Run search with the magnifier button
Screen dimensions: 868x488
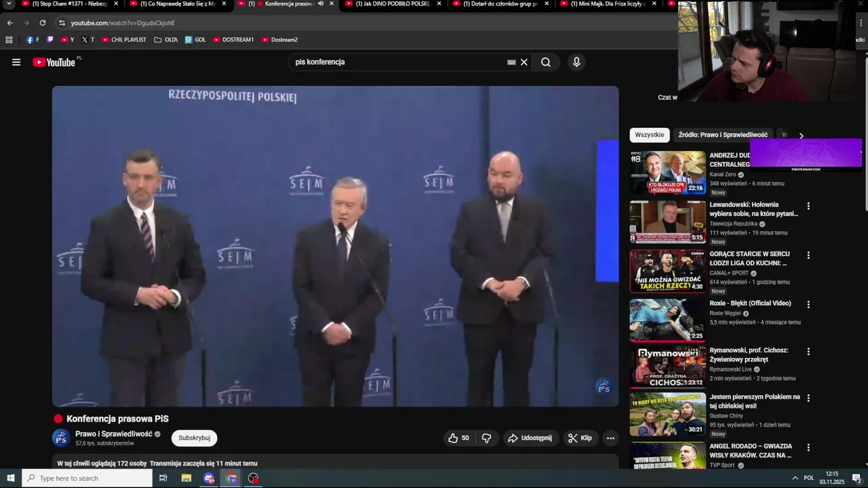click(546, 62)
